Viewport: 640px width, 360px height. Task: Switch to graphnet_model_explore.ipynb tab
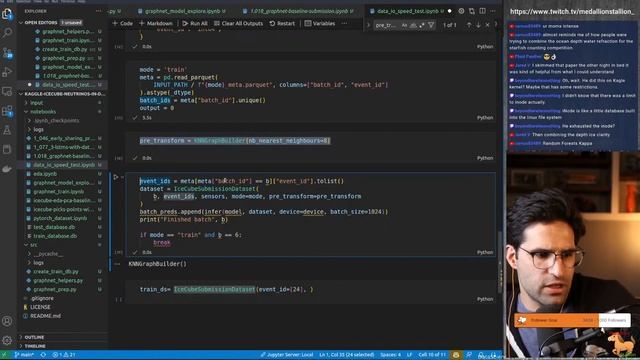(182, 11)
